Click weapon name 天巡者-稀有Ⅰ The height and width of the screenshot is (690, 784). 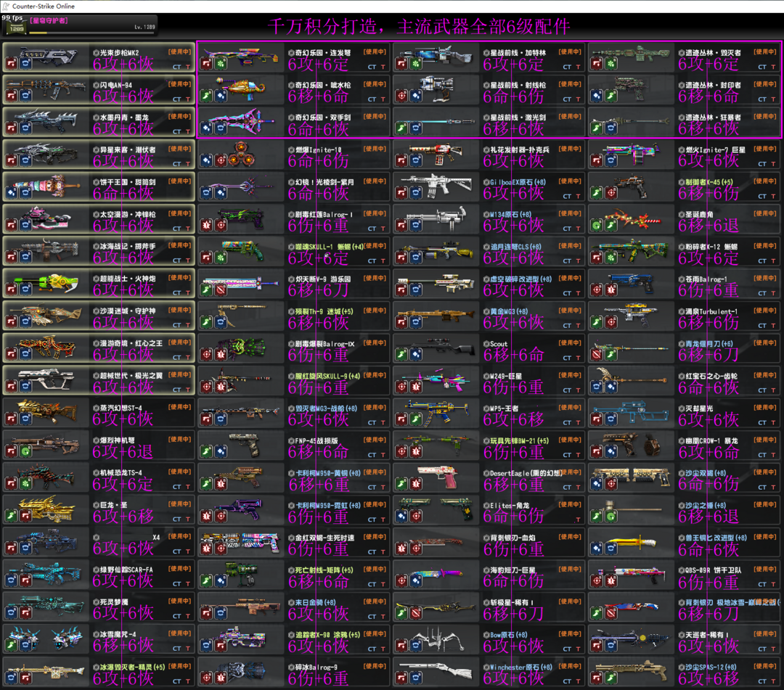[707, 635]
